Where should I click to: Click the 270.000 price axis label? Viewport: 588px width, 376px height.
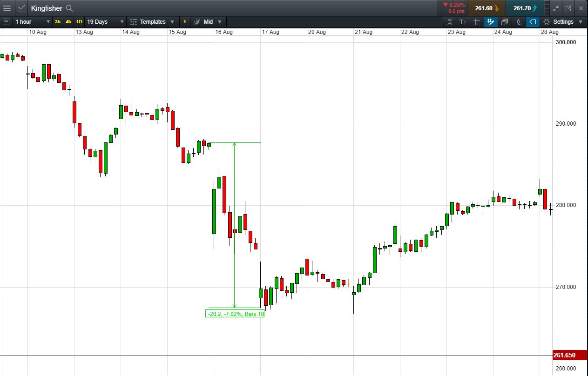[x=566, y=287]
